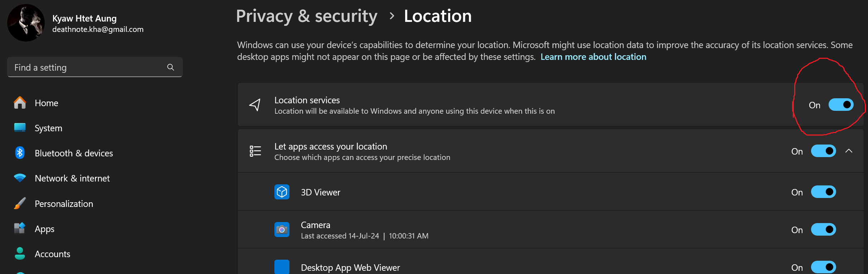This screenshot has height=274, width=868.
Task: Click the Apps icon in sidebar
Action: (20, 228)
